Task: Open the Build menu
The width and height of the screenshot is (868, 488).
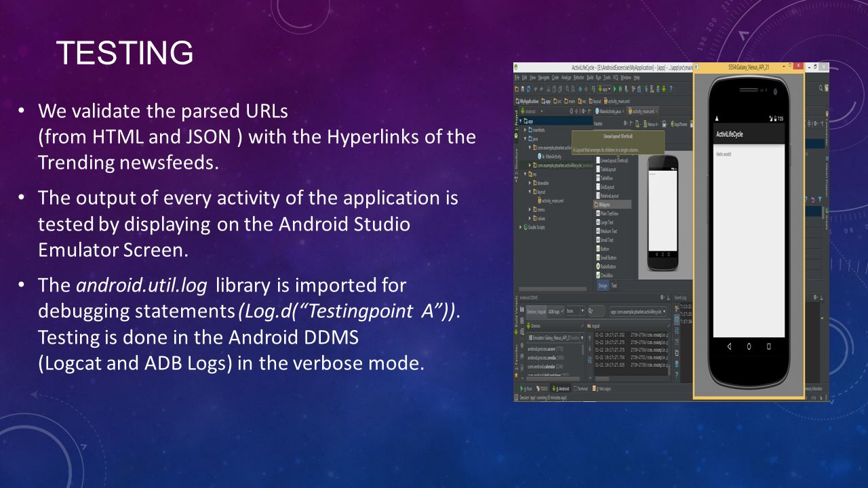Action: [x=590, y=78]
